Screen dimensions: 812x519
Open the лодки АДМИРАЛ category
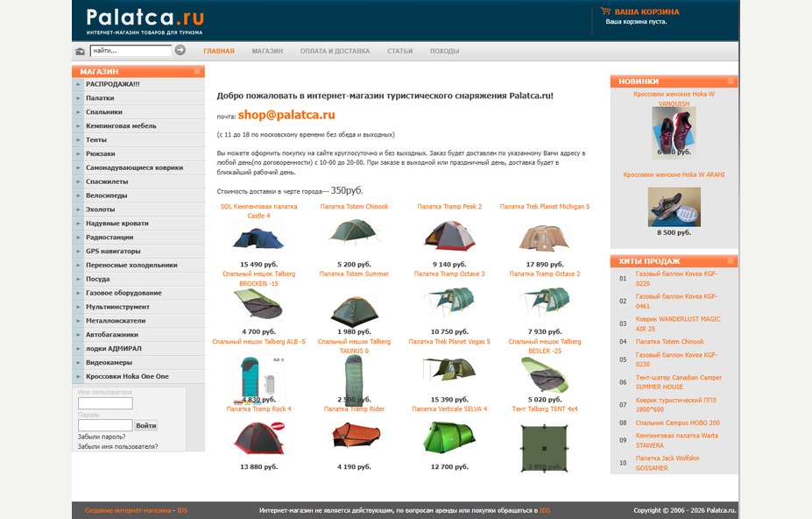113,349
